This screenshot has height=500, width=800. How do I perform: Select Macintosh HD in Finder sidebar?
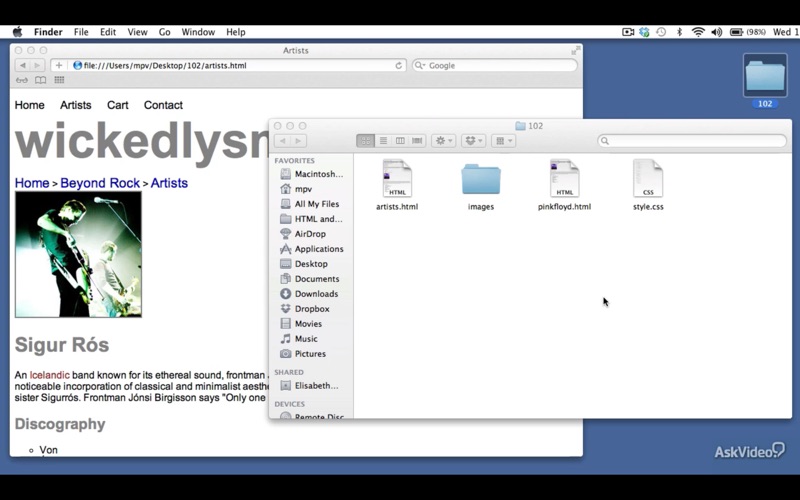click(312, 174)
